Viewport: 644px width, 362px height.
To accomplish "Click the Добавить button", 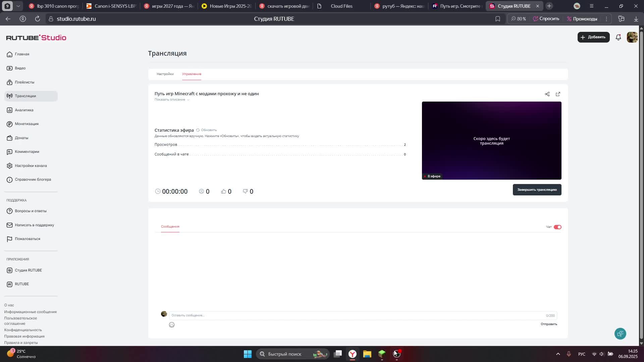I will pyautogui.click(x=593, y=37).
